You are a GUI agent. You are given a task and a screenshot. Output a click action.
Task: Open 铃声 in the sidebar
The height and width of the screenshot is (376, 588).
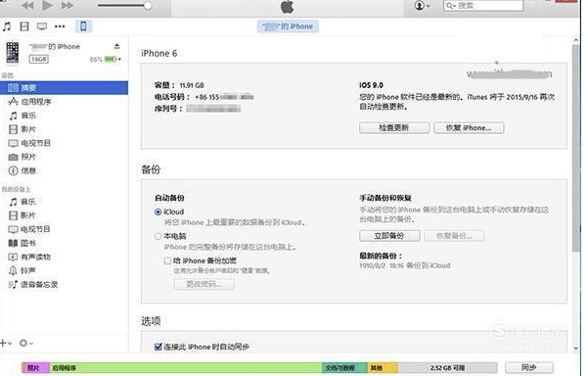tap(23, 270)
